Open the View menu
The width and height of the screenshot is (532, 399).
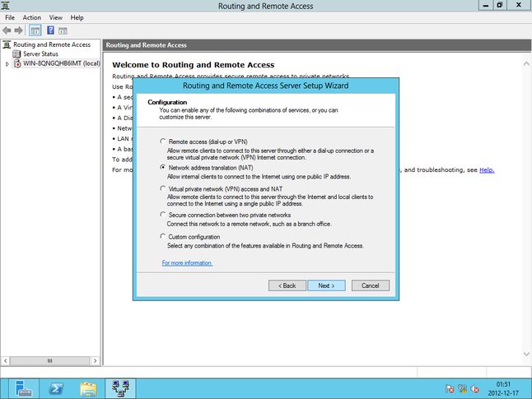(x=56, y=17)
